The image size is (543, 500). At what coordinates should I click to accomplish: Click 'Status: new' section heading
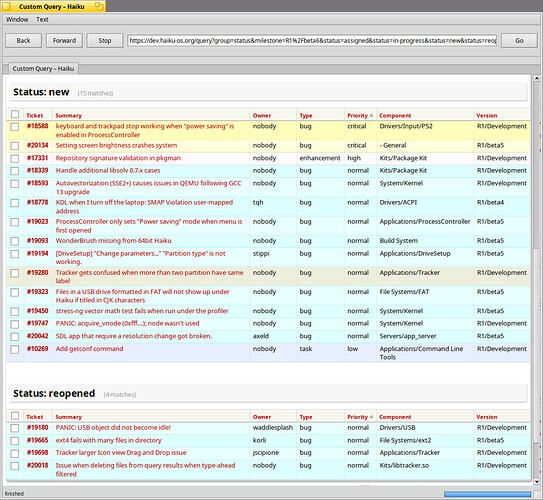pos(41,92)
